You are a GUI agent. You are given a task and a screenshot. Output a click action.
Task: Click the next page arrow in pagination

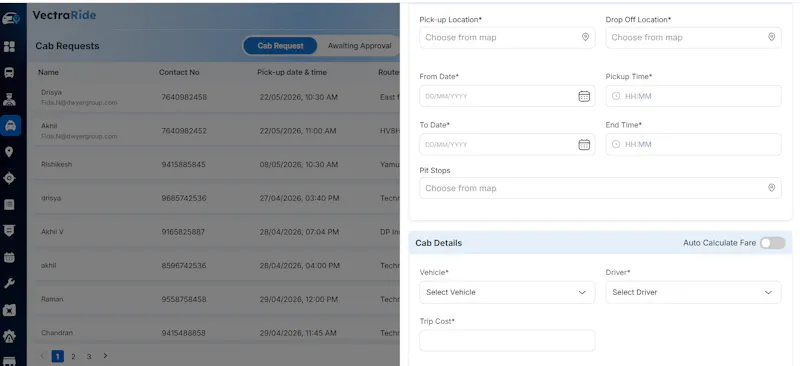(105, 356)
